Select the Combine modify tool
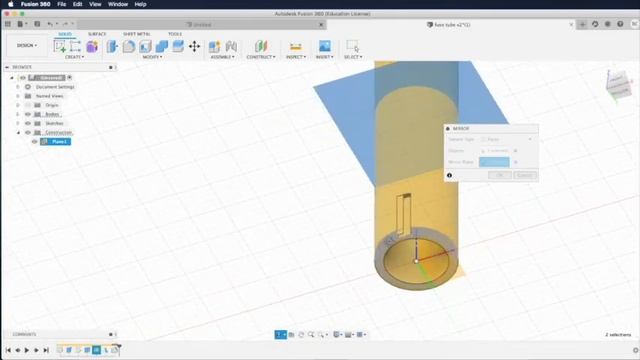The width and height of the screenshot is (640, 360). pyautogui.click(x=162, y=46)
